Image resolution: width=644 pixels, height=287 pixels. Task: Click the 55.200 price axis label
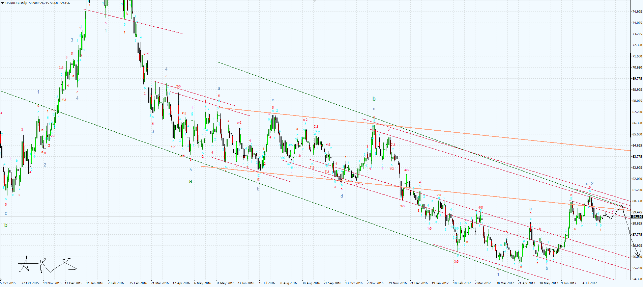[637, 268]
